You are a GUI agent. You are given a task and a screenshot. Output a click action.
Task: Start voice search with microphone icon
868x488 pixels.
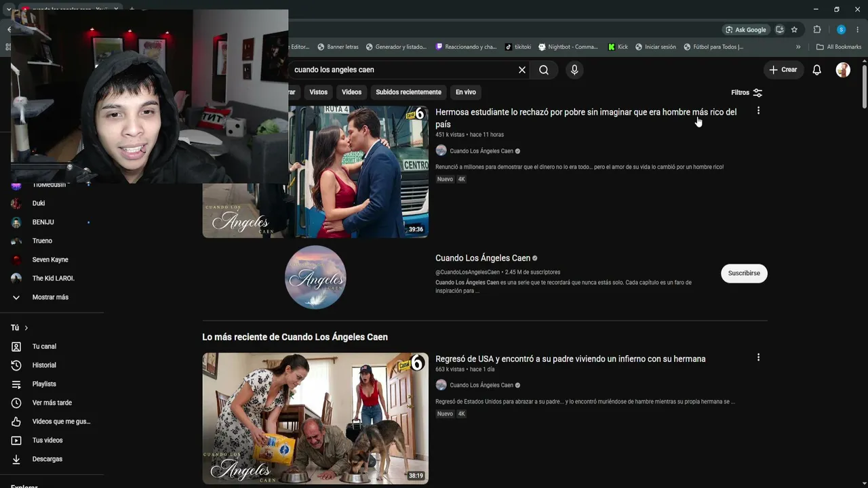tap(574, 70)
